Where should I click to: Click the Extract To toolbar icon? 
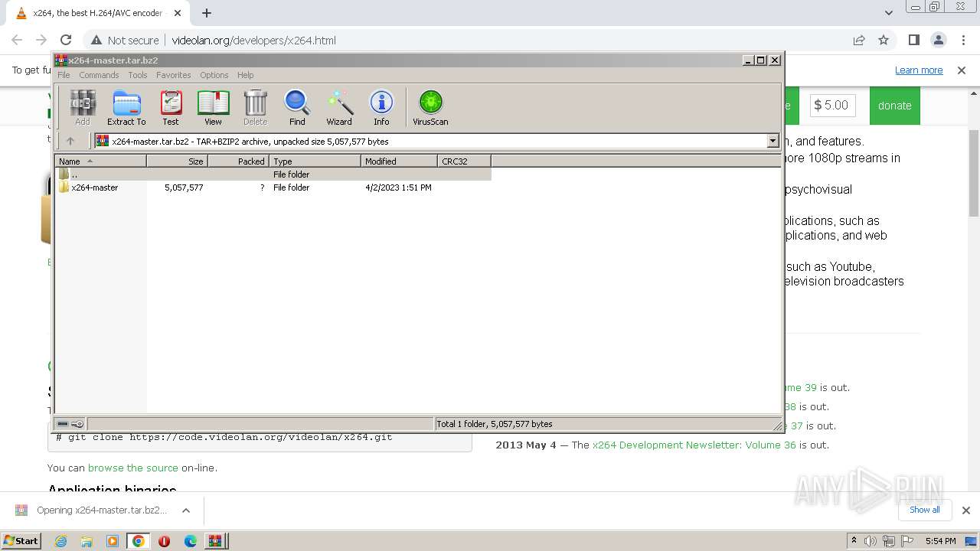click(126, 107)
